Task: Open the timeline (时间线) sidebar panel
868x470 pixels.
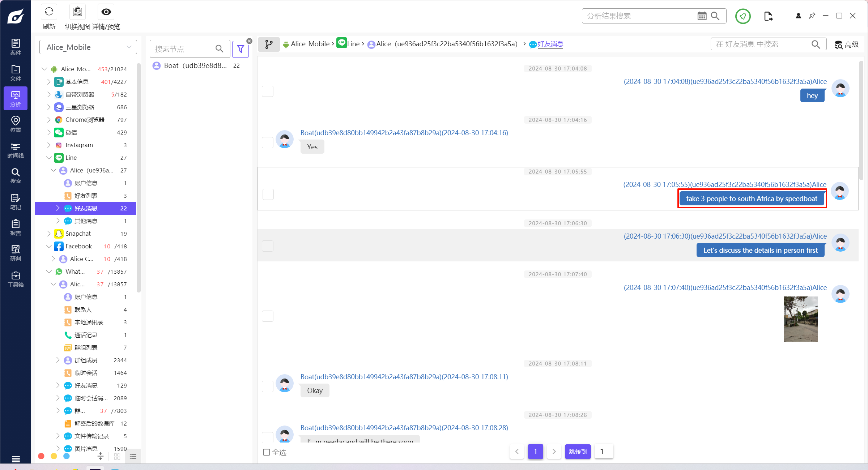Action: [16, 150]
